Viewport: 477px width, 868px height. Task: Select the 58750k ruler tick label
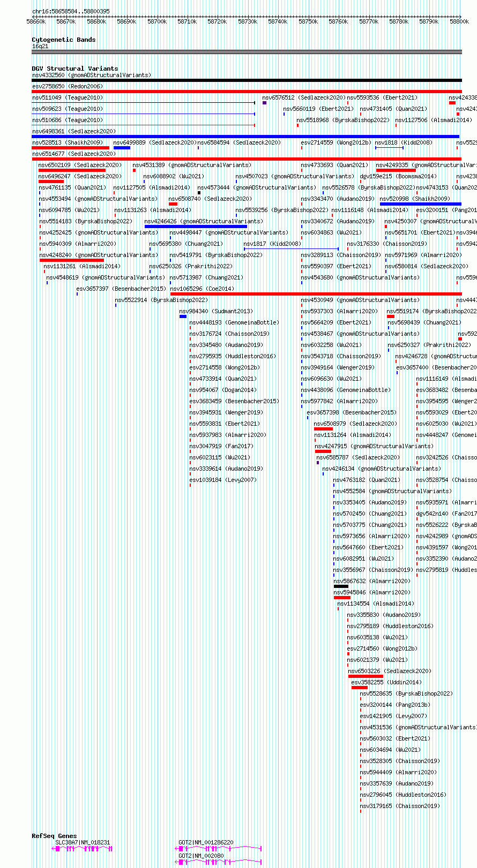pyautogui.click(x=308, y=21)
